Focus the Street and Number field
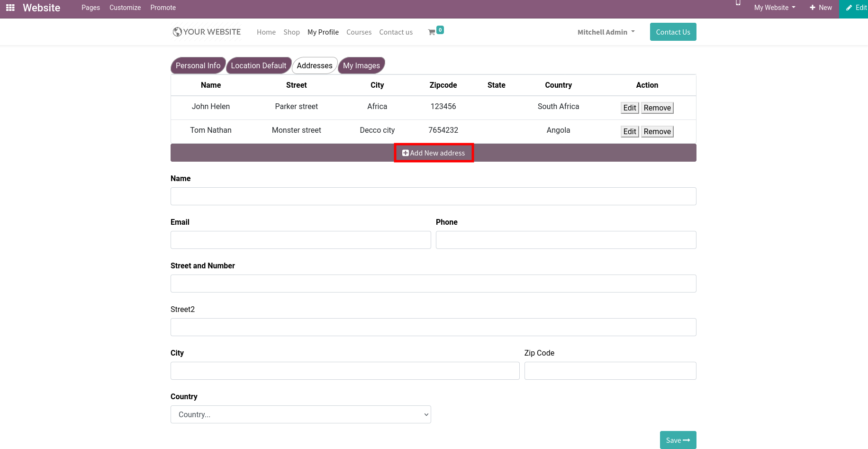Viewport: 868px width, 449px height. tap(433, 284)
